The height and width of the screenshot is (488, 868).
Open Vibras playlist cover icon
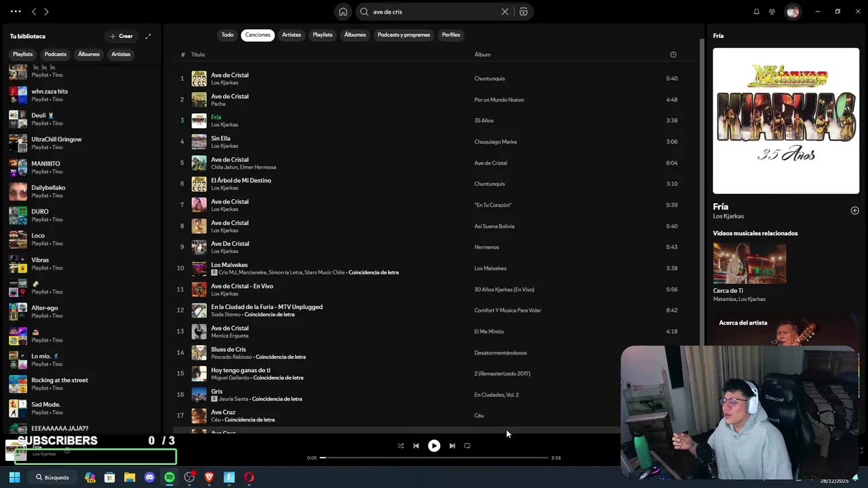(x=18, y=264)
